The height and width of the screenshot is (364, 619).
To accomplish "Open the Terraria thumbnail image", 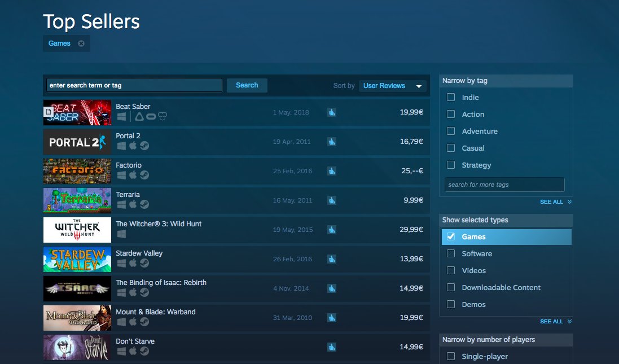I will pos(77,200).
